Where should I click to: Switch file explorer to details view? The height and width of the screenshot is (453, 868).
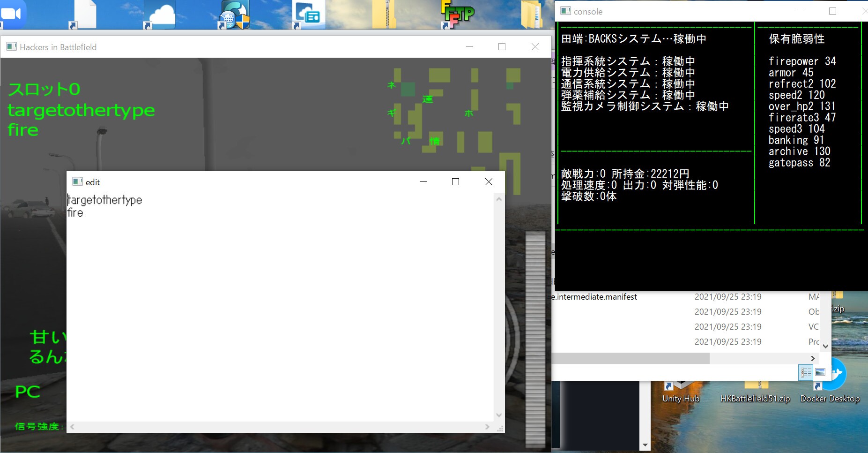806,372
